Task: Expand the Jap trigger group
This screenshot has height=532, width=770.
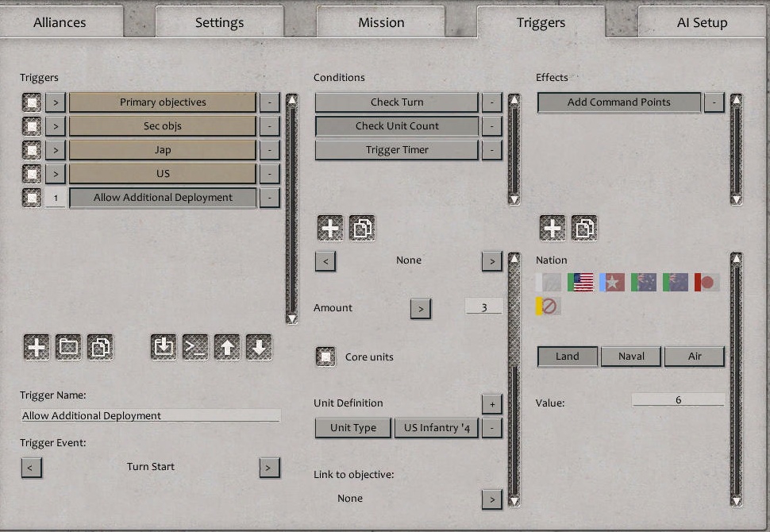Action: pos(56,150)
